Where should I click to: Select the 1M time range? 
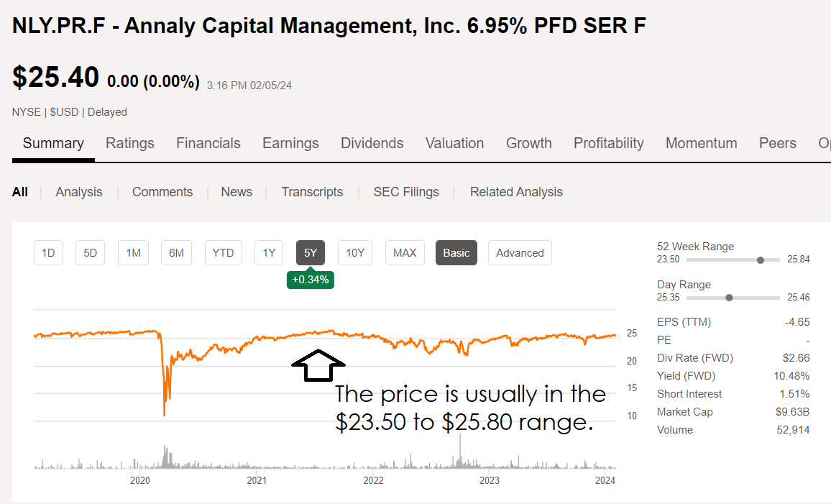(x=133, y=253)
